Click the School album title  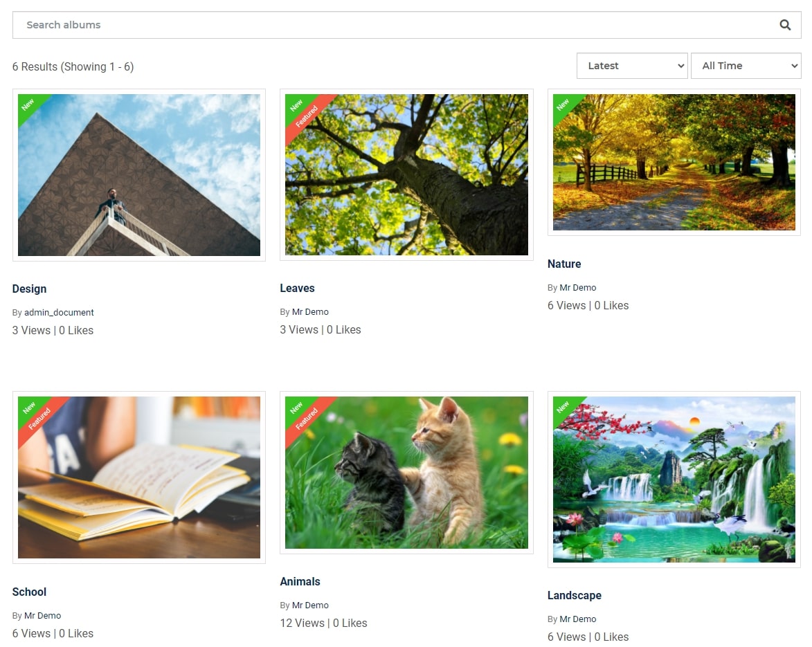[30, 592]
